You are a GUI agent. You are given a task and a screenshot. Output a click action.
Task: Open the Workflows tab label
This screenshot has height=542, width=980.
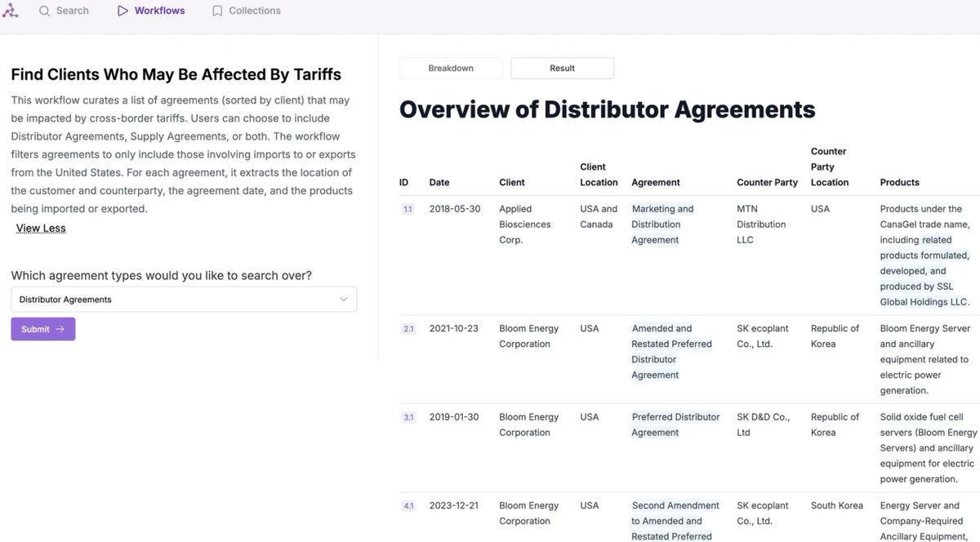(160, 11)
